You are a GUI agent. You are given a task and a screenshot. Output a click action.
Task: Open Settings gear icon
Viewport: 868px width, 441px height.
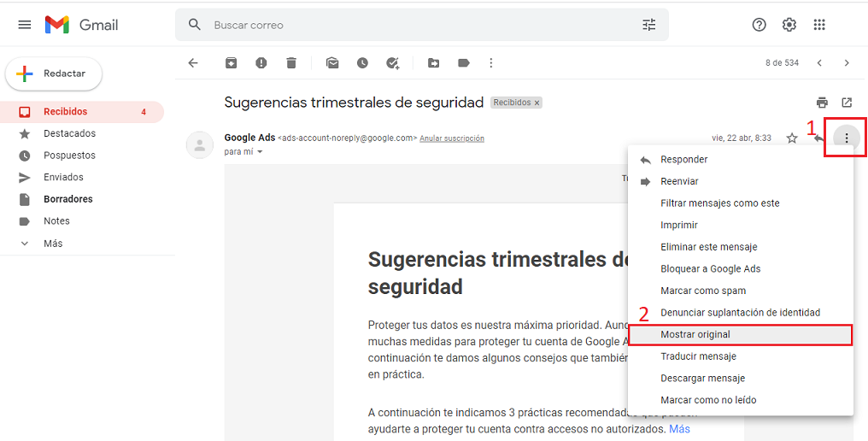pyautogui.click(x=789, y=25)
